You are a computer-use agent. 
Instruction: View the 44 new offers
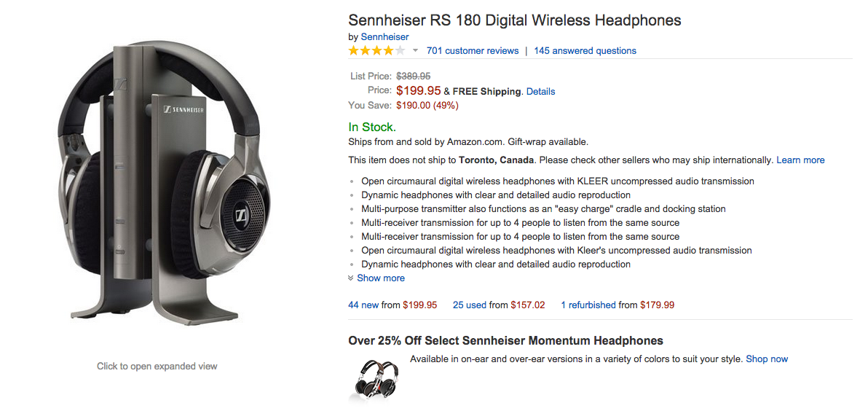363,305
